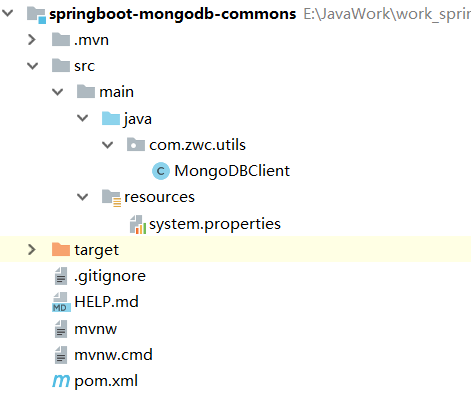Open the mvnw.cmd file
Image resolution: width=471 pixels, height=393 pixels.
point(113,355)
